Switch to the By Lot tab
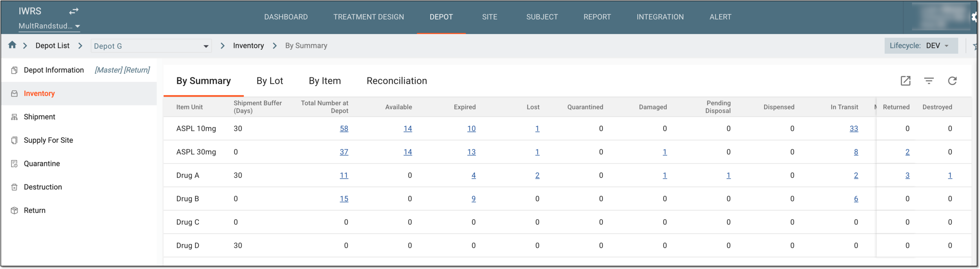The width and height of the screenshot is (980, 269). click(x=270, y=81)
